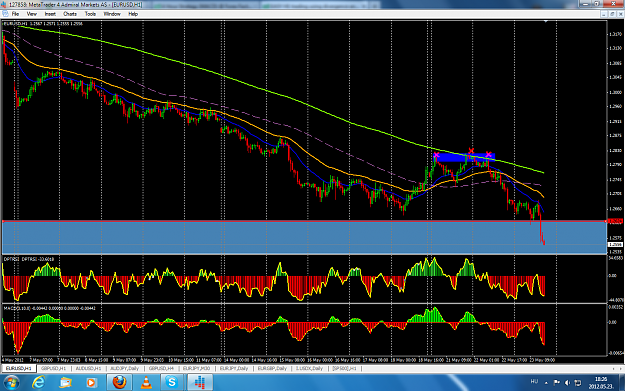Open the Tools menu
The height and width of the screenshot is (391, 625).
tap(90, 14)
